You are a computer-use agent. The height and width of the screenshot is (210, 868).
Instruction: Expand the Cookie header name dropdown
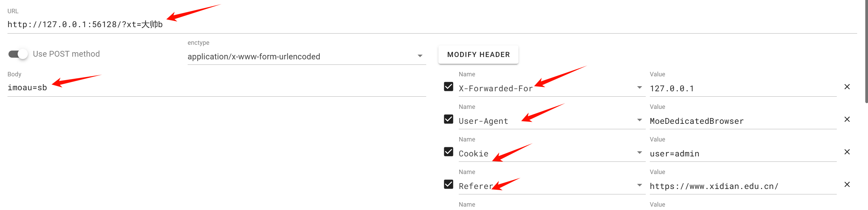click(x=639, y=153)
